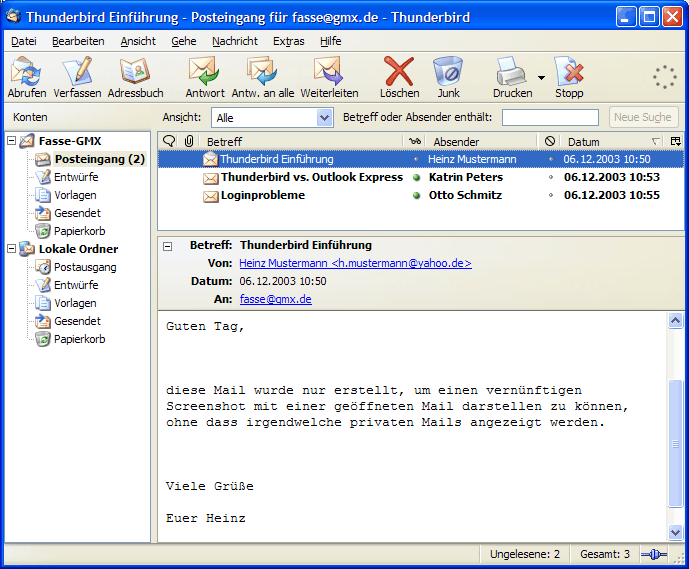The width and height of the screenshot is (689, 569).
Task: Click sender Katrin Peters in list
Action: click(466, 177)
